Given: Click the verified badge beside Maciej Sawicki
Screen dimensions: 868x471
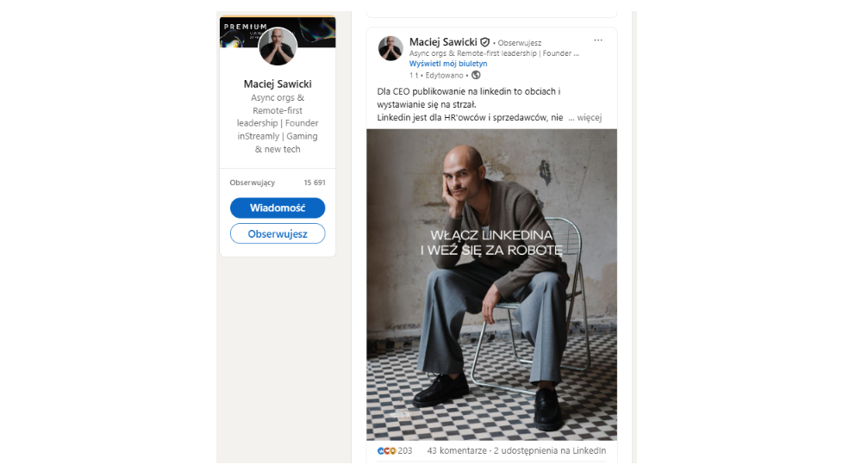Looking at the screenshot, I should coord(485,42).
